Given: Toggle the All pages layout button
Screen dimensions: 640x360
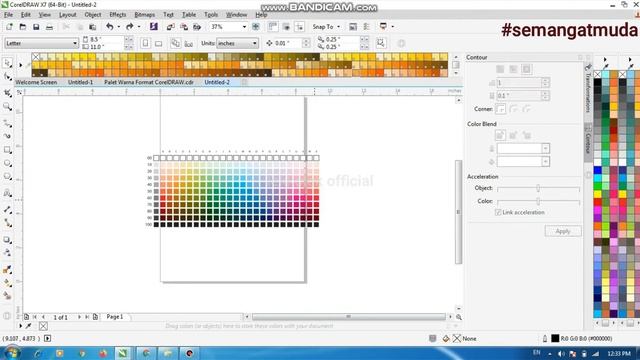Looking at the screenshot, I should point(176,43).
